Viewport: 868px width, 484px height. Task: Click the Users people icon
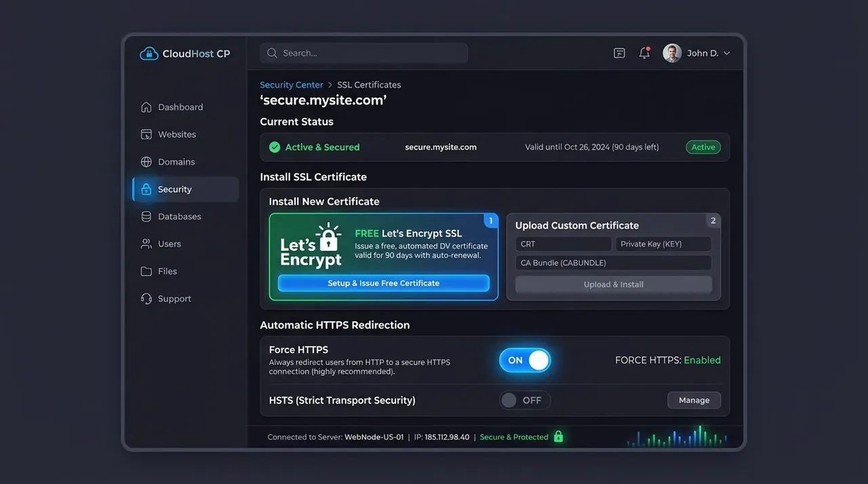tap(146, 244)
